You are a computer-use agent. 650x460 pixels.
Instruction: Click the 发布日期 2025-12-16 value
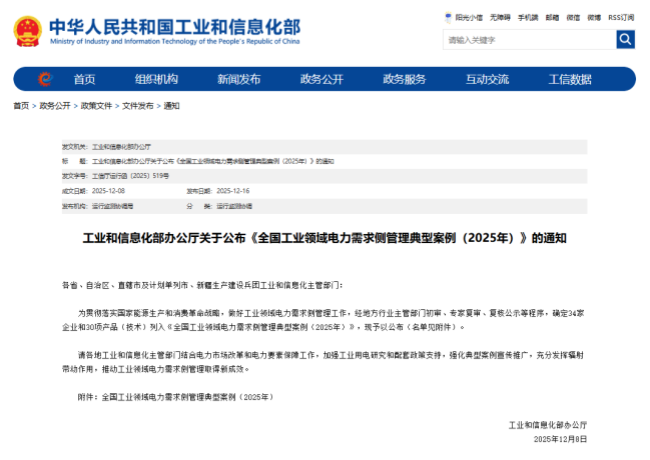(x=233, y=191)
